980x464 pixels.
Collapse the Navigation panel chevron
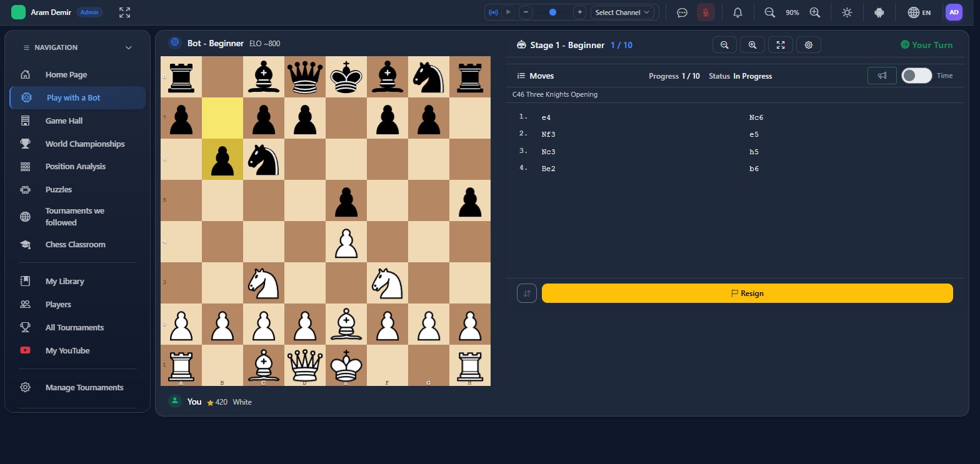pos(129,47)
